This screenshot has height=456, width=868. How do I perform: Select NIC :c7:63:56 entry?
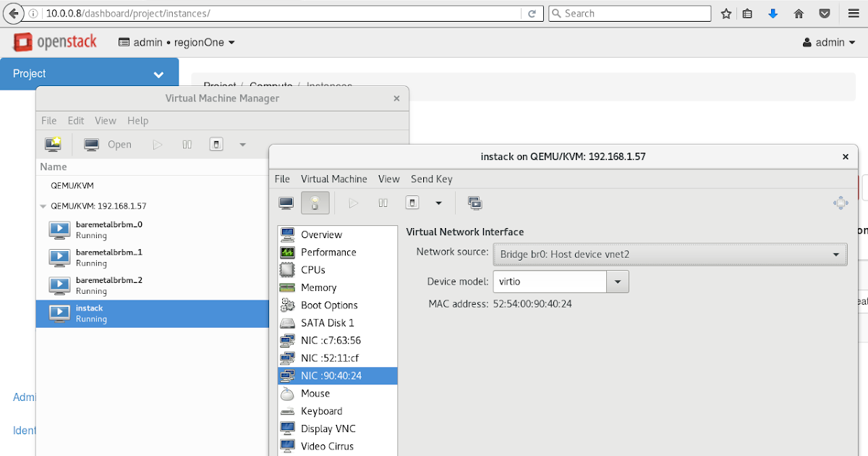click(338, 340)
